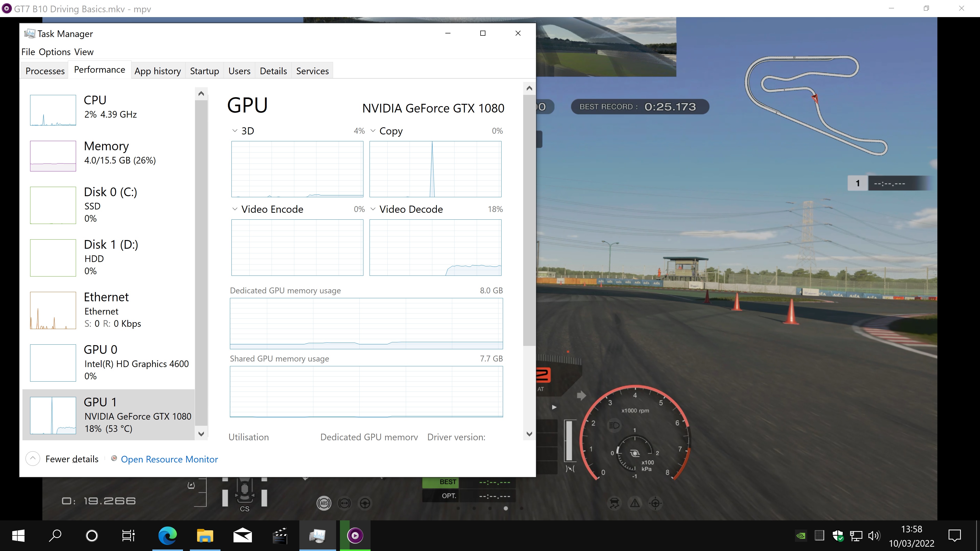Screen dimensions: 980x551
Task: Open the Windows Start menu
Action: pos(18,536)
